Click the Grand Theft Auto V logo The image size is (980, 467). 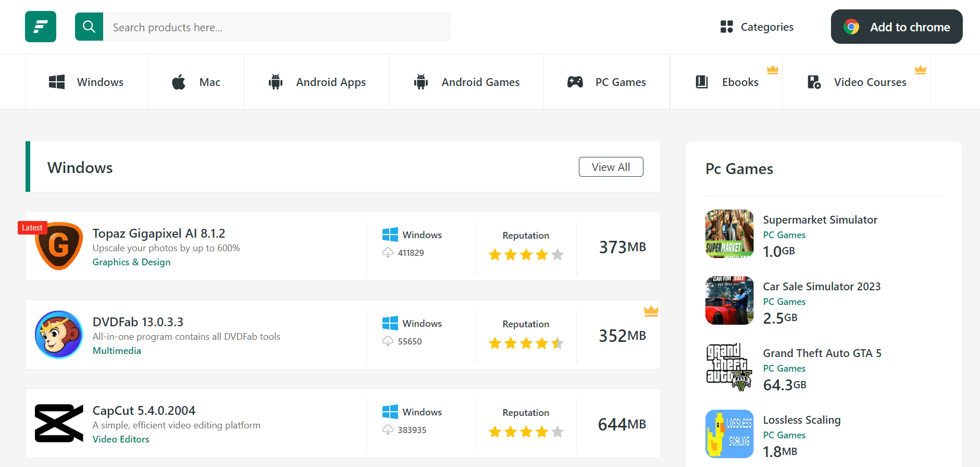click(x=729, y=367)
